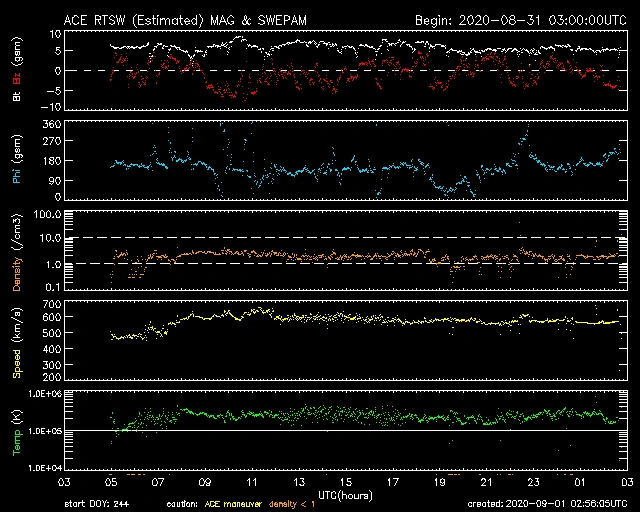The image size is (640, 512).
Task: Click hour 01 on the time axis
Action: [578, 482]
